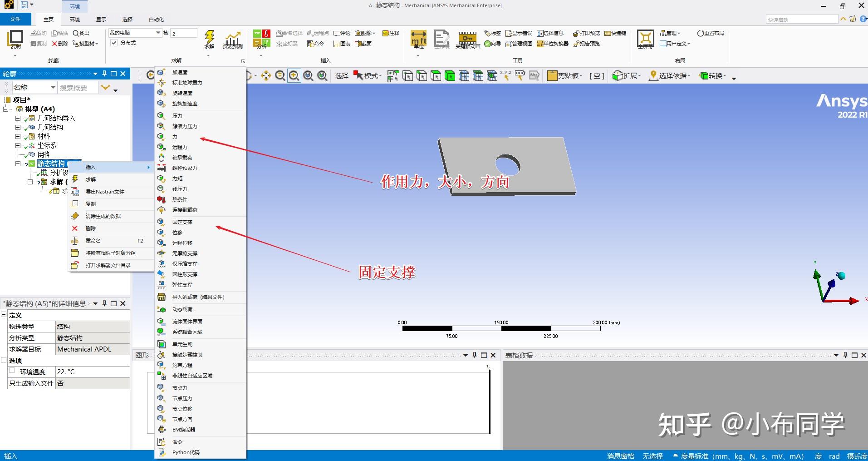Click the 管理视图 manage views icon
Screen dimensions: 868x461
[x=508, y=44]
